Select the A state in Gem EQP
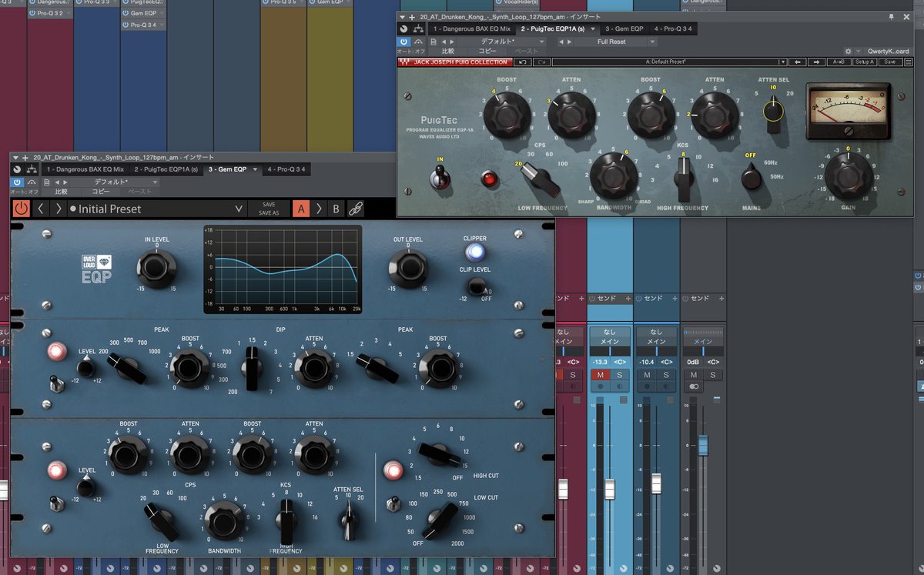 pos(301,208)
